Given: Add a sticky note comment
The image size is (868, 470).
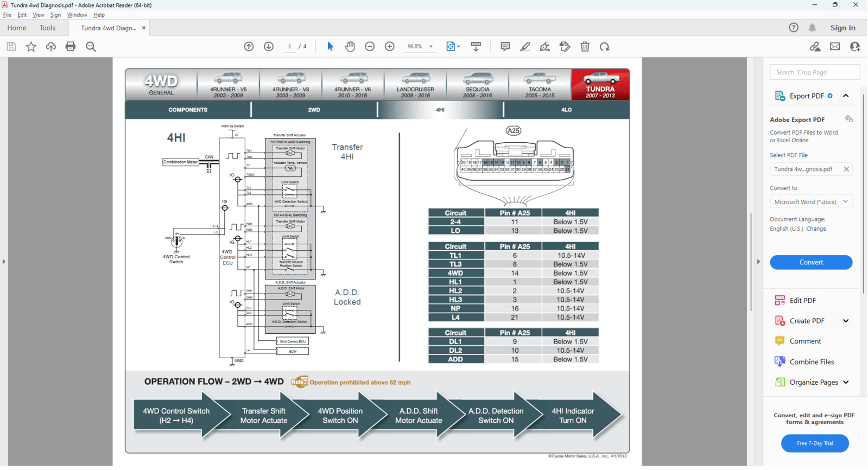Looking at the screenshot, I should [x=505, y=47].
